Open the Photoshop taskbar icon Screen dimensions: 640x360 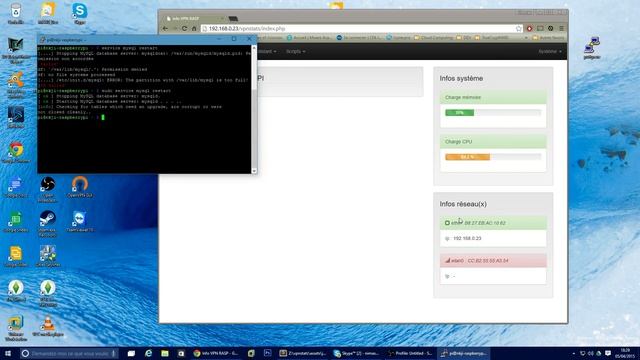(268, 353)
